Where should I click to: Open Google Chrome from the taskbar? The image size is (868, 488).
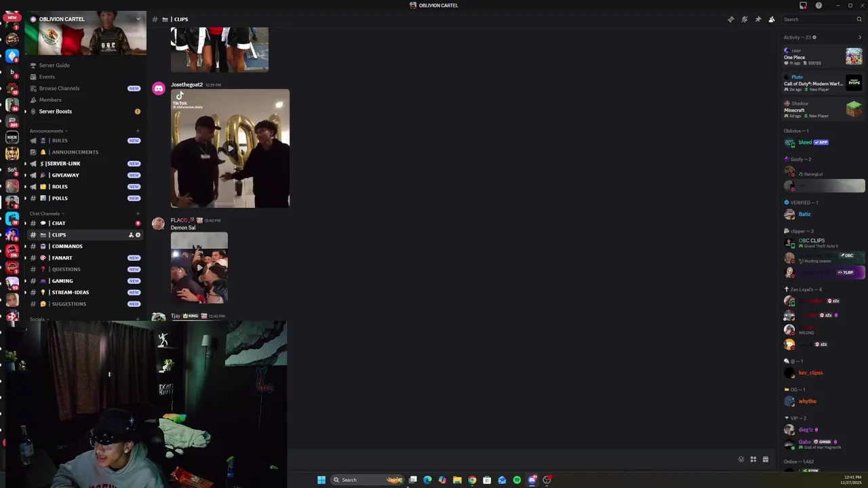(x=472, y=480)
